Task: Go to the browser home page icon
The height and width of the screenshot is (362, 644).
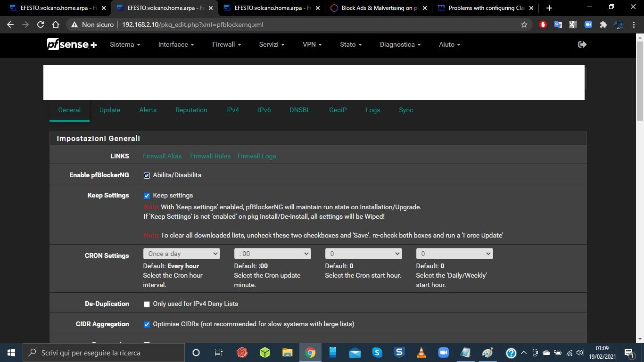Action: 56,25
